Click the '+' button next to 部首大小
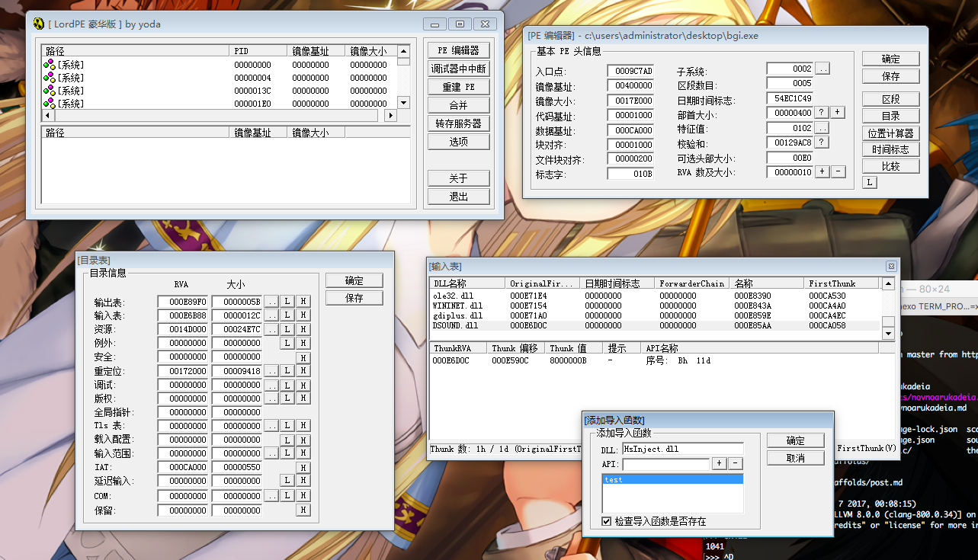This screenshot has width=978, height=560. [837, 112]
